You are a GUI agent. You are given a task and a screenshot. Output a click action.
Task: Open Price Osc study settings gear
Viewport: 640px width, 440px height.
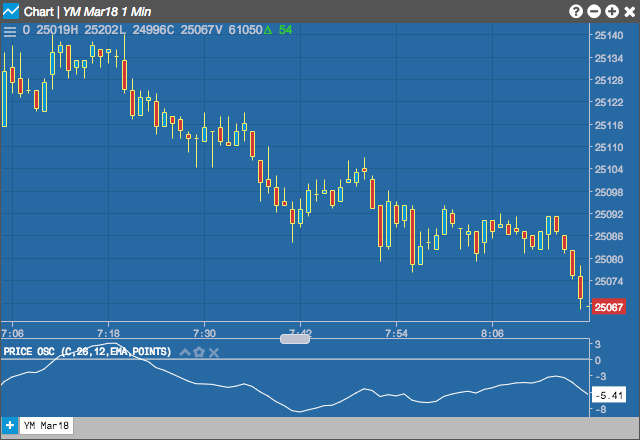click(x=199, y=352)
